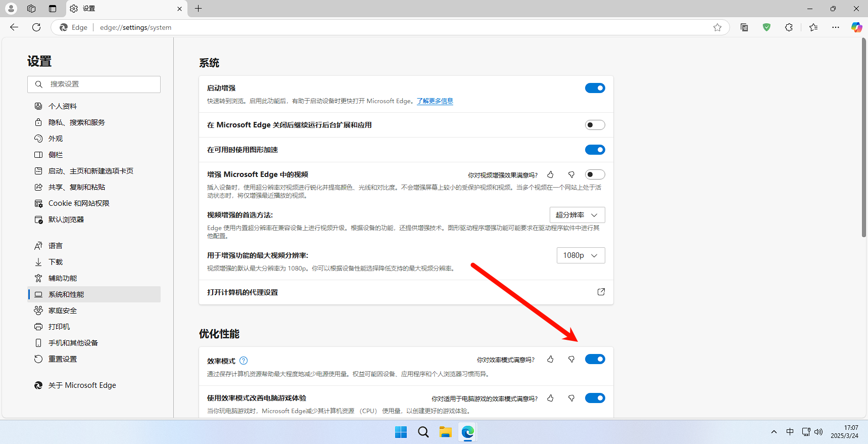The image size is (868, 444).
Task: Open 打开计算机的代理设置 row
Action: point(406,292)
